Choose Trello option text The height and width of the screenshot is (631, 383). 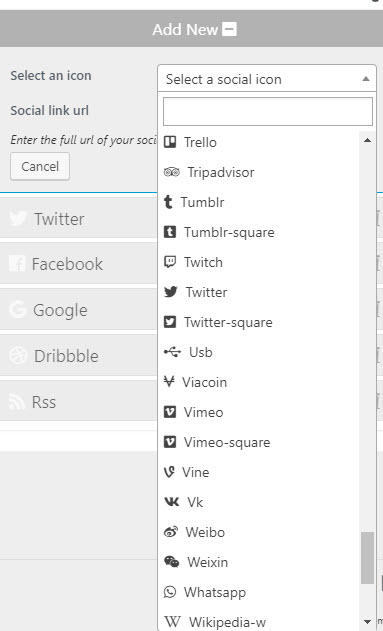[200, 142]
